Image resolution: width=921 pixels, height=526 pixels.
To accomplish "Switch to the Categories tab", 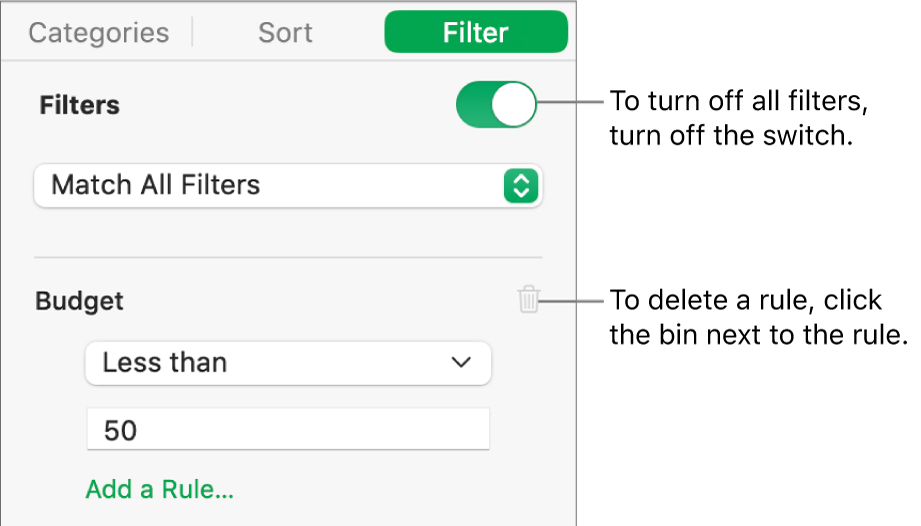I will point(99,32).
